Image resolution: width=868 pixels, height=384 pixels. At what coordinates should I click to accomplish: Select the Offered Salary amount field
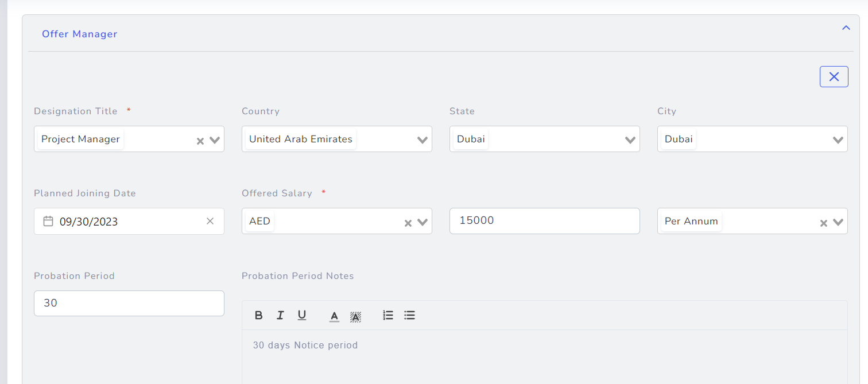coord(544,221)
